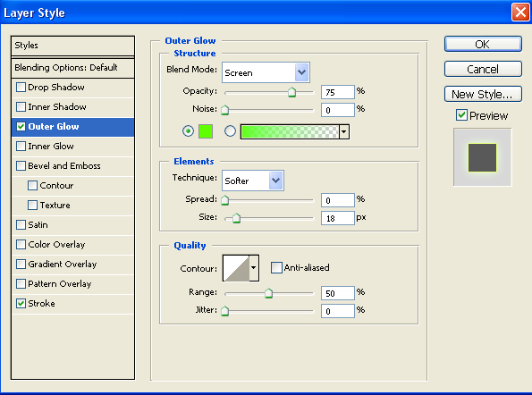Click the layer style preview thumbnail
Screen dimensions: 532x395
coord(482,157)
